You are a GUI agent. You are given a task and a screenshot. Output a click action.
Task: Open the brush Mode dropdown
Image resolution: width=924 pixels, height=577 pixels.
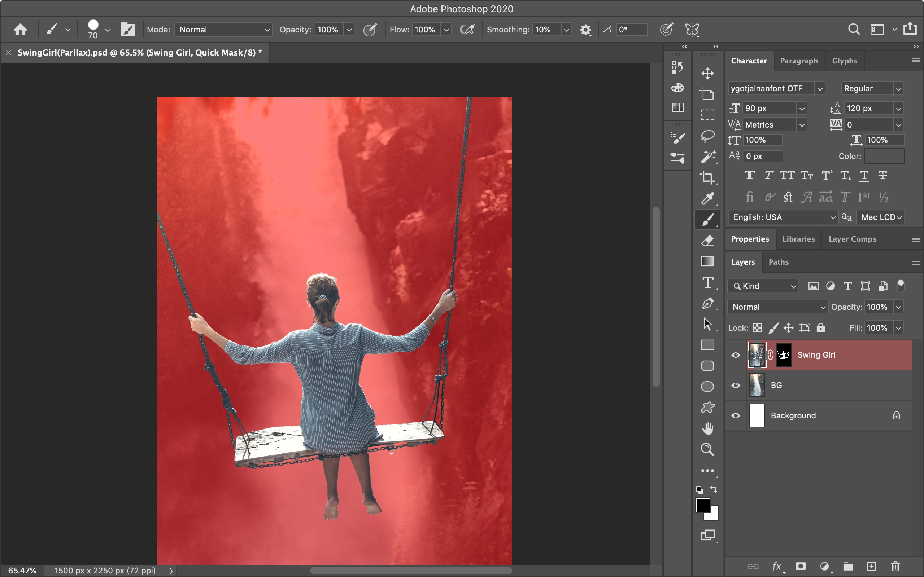[223, 30]
